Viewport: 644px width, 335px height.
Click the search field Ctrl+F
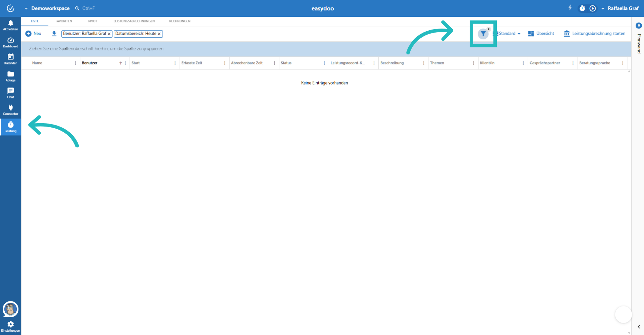tap(89, 8)
